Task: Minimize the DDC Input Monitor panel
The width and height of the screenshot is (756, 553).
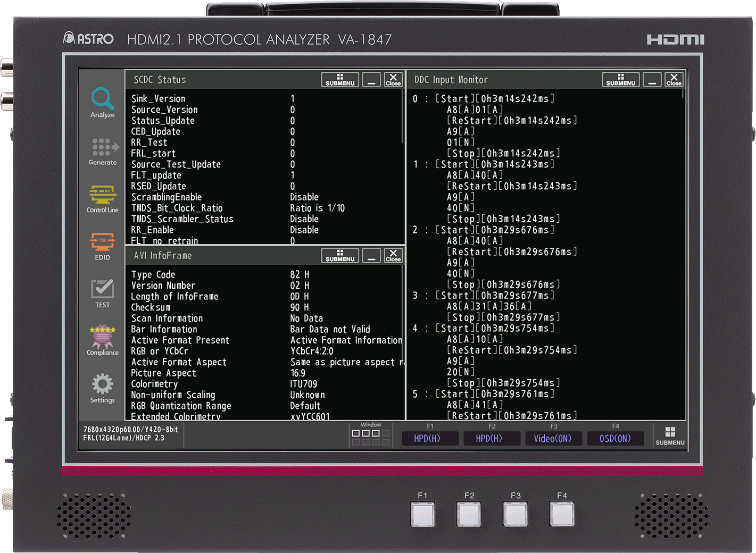Action: pyautogui.click(x=652, y=80)
